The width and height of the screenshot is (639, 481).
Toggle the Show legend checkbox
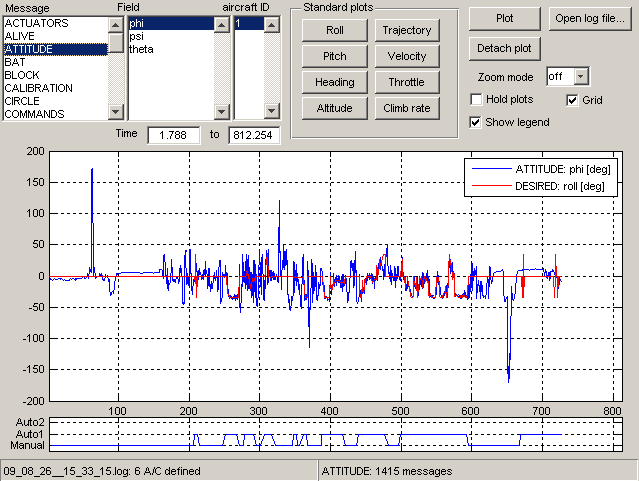[x=475, y=122]
